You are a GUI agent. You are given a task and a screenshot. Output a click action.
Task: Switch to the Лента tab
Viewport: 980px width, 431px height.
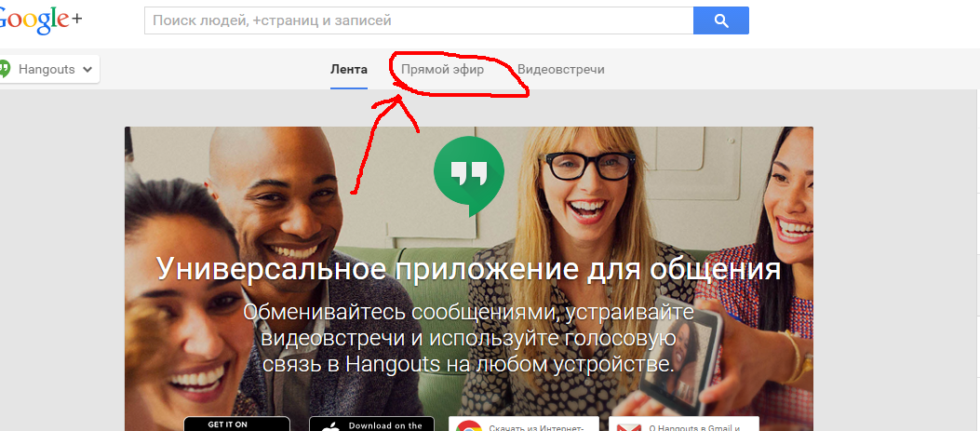[x=349, y=70]
